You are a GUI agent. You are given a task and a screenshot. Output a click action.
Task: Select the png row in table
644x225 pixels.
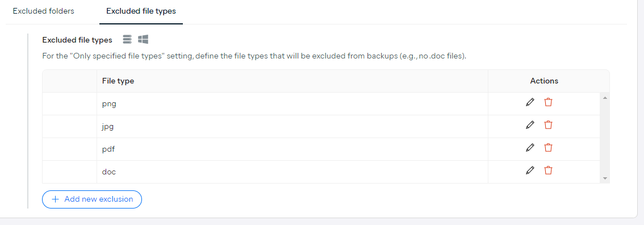pyautogui.click(x=321, y=104)
